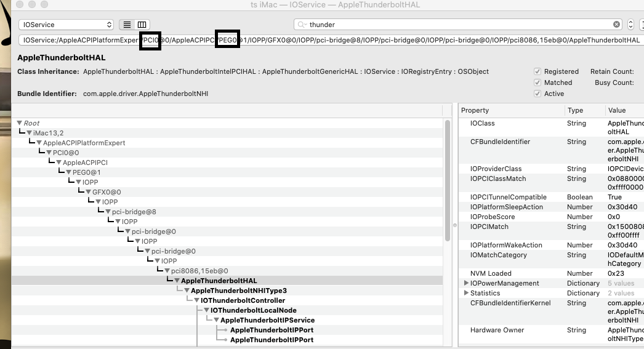The height and width of the screenshot is (349, 644).
Task: Collapse the IOThunderboltController node
Action: pos(197,300)
